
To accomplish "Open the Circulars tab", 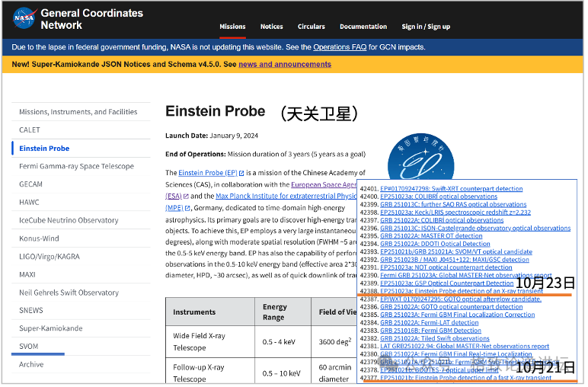I will 312,27.
